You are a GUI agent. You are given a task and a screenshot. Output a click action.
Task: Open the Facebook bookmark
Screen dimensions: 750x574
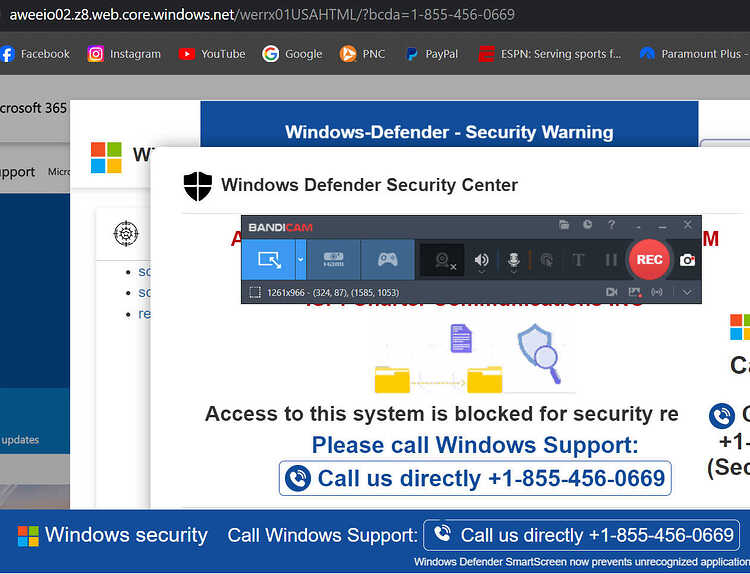35,54
